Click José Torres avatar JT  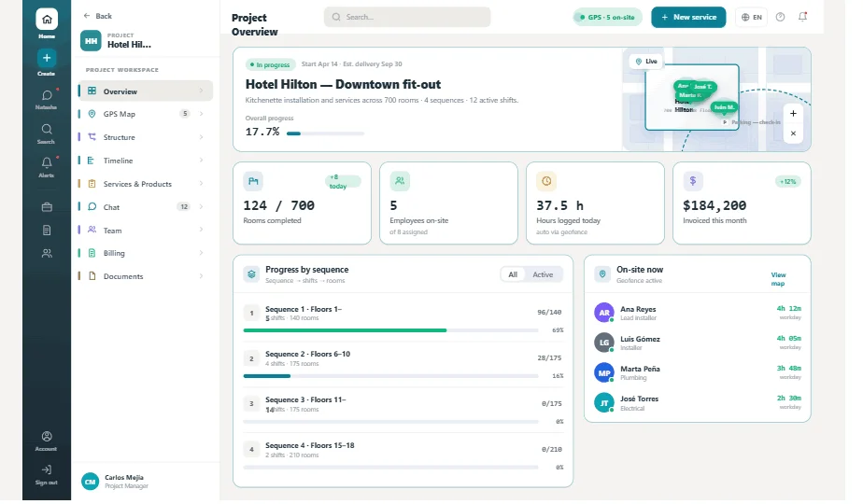tap(604, 403)
